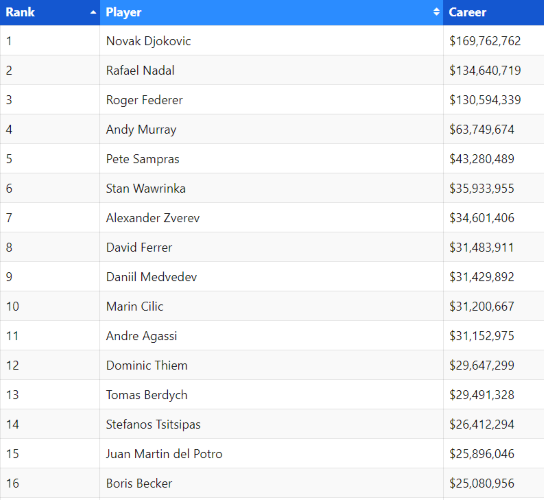Click the rank 10 cell for Marin Cilic
544x500 pixels.
click(50, 306)
